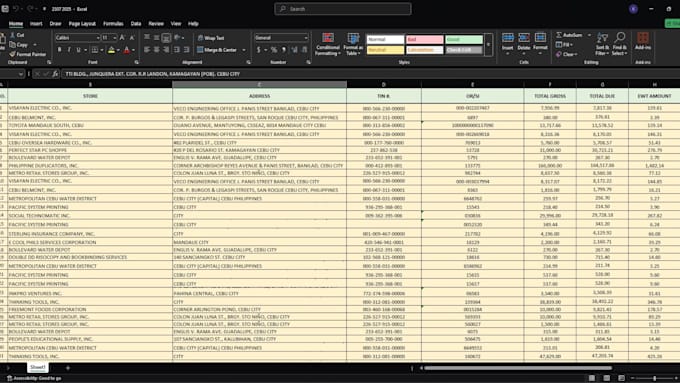Click Increase Indent icon

pos(186,50)
